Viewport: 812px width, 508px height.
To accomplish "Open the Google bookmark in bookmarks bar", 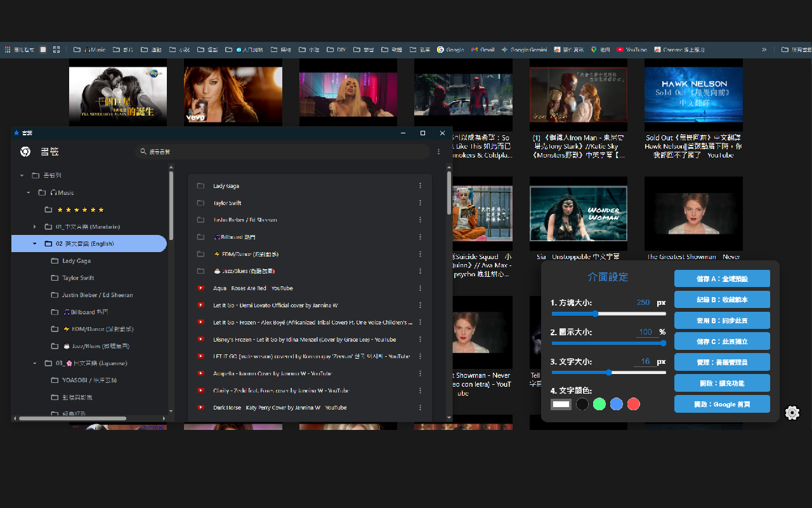I will 450,50.
